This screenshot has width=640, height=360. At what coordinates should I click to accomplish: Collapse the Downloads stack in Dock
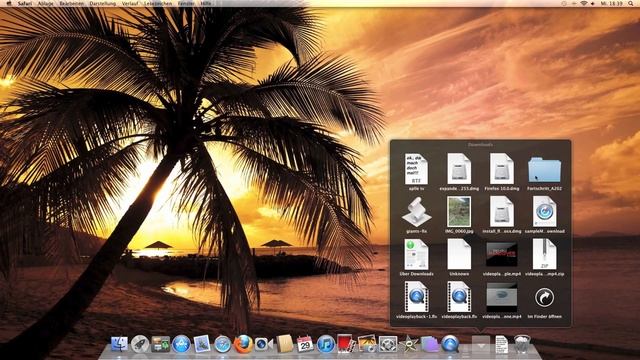(481, 345)
